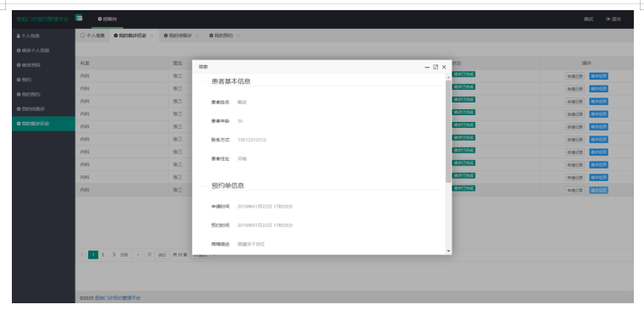
Task: Click the 科室 column header
Action: [x=85, y=64]
